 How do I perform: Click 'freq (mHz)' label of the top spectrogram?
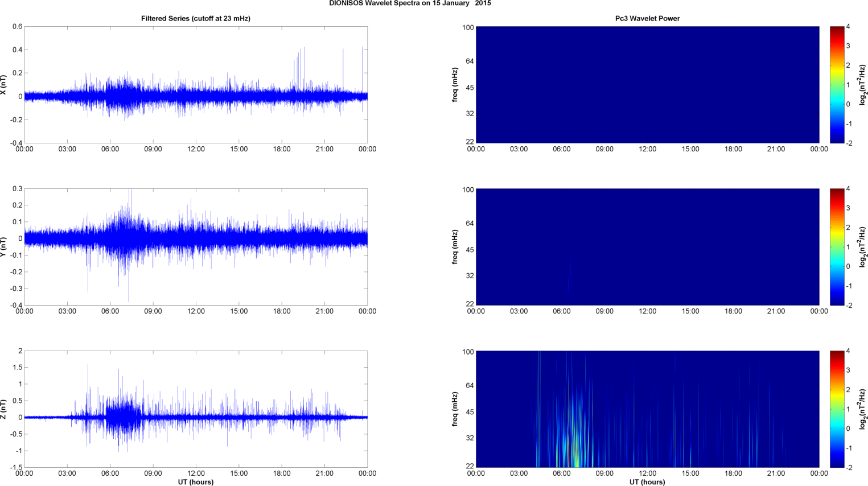[455, 85]
